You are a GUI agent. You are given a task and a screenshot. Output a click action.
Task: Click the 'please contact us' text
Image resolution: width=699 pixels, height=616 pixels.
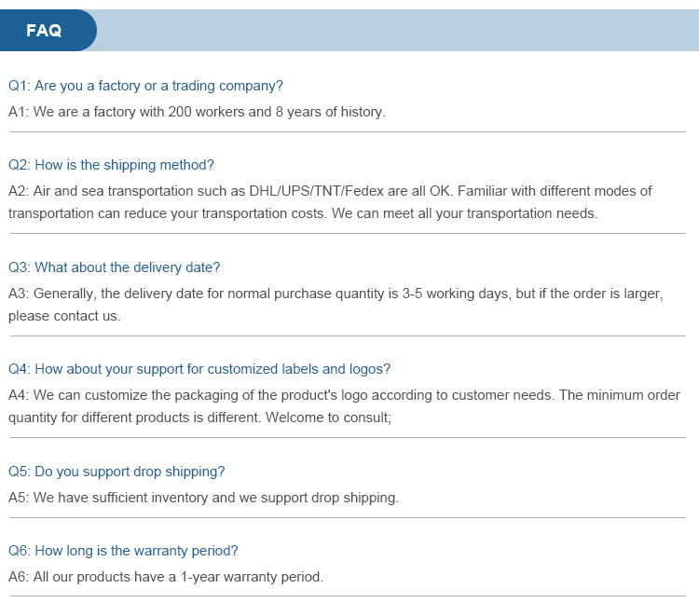coord(64,316)
